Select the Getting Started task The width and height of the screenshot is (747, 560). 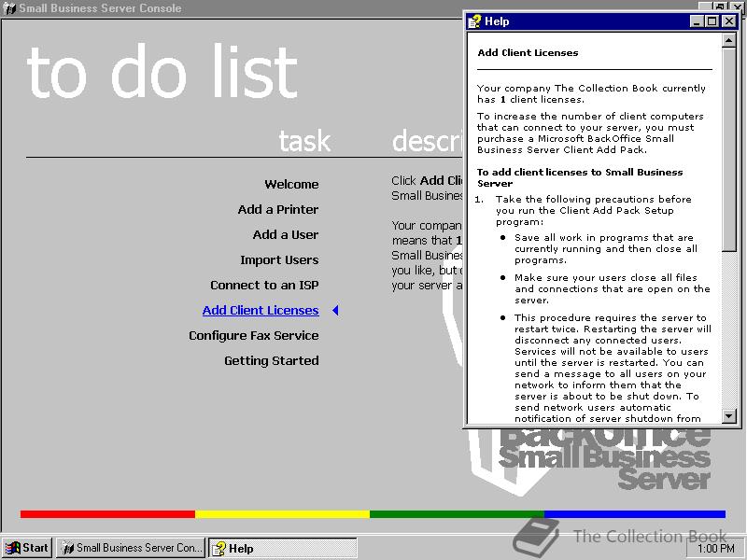point(272,361)
